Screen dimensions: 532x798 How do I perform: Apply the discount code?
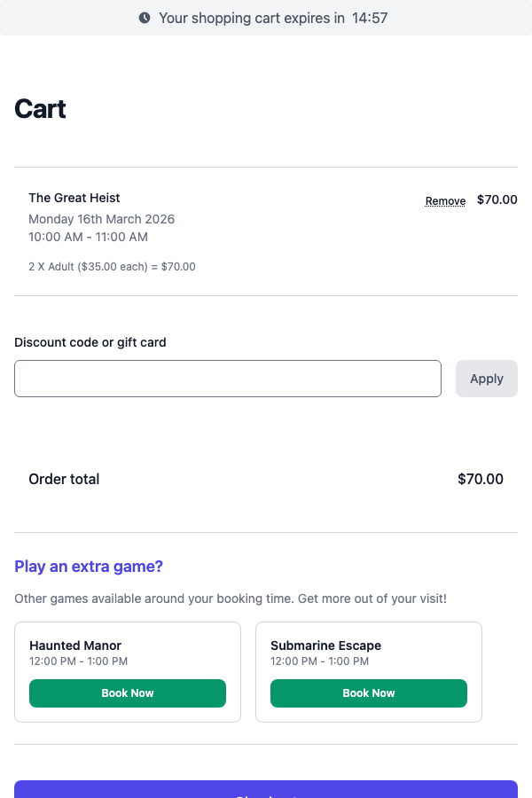[486, 378]
